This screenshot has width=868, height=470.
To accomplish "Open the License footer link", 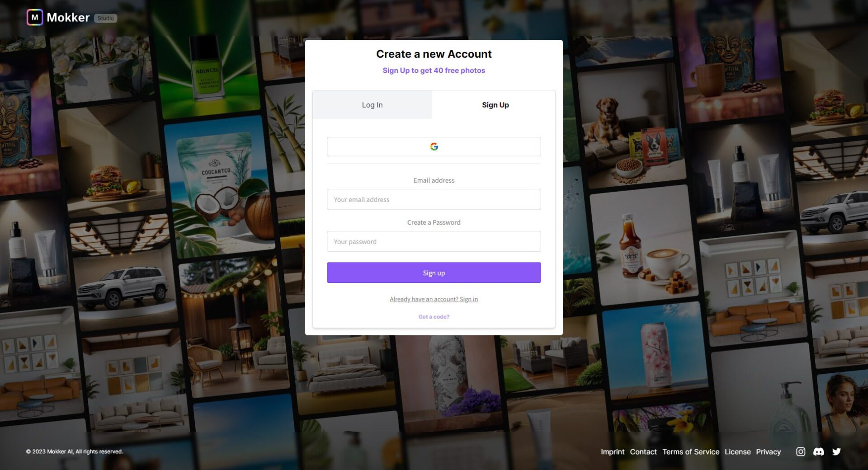I will 737,451.
